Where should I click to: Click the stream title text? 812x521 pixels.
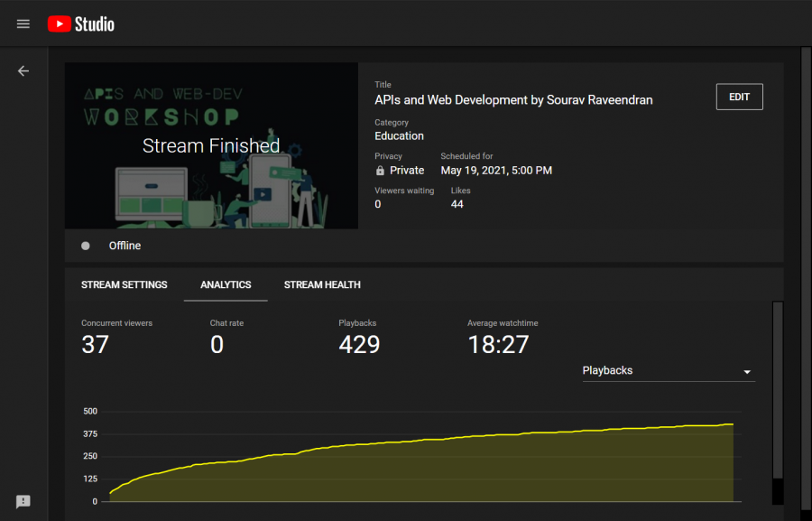point(513,100)
